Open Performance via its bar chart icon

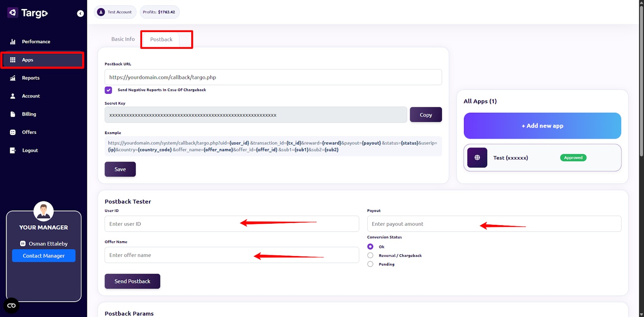tap(13, 42)
